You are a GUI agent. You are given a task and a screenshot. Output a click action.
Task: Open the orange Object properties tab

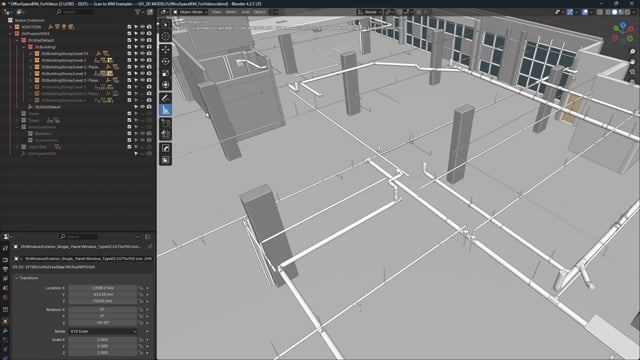(5, 322)
